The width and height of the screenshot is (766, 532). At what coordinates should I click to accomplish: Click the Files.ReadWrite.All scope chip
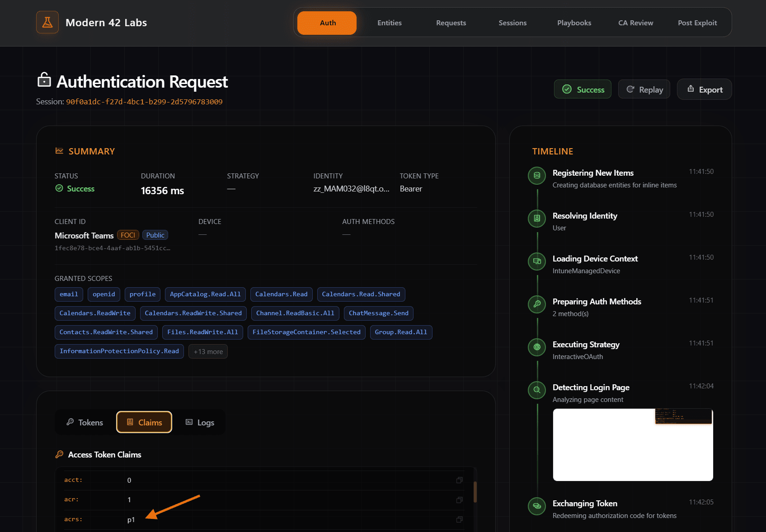tap(202, 332)
